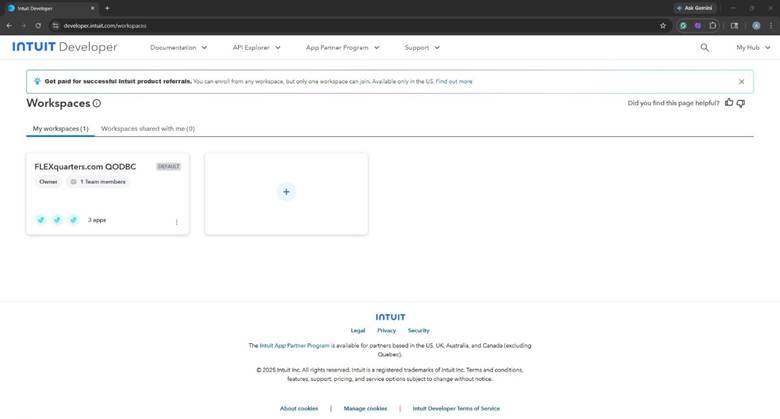Click the Privacy footer link

click(x=387, y=330)
